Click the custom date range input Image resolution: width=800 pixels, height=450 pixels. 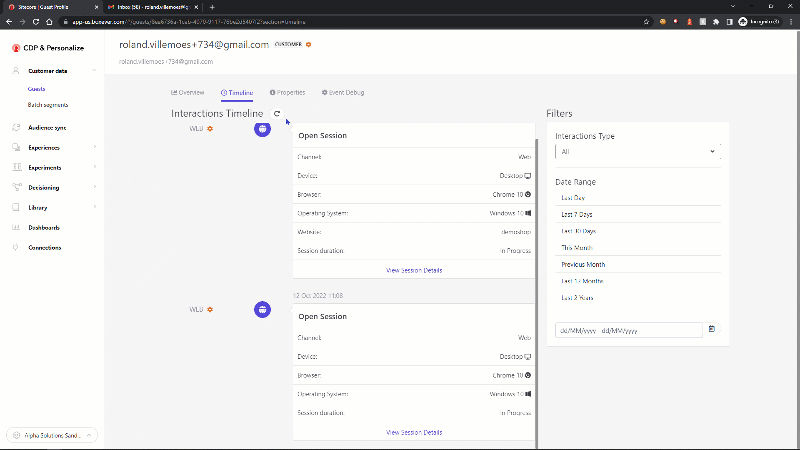point(629,330)
